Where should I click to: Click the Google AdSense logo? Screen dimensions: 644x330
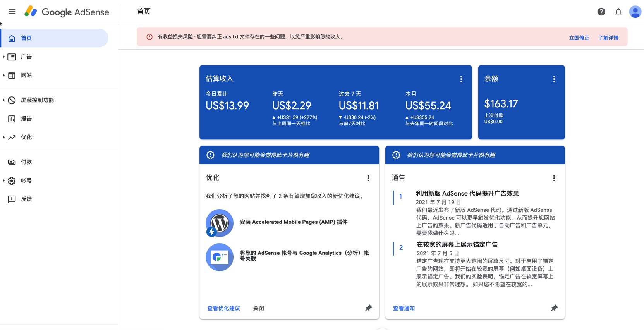pyautogui.click(x=67, y=12)
